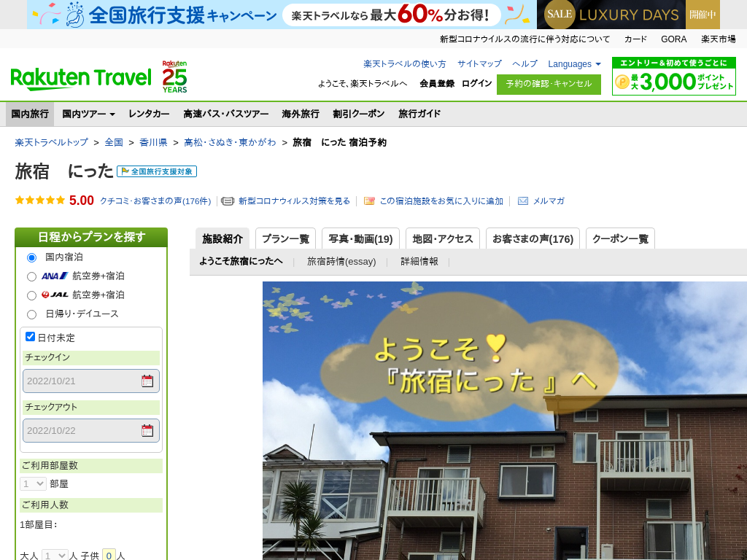Switch to the プラン一覧 tab

(286, 238)
